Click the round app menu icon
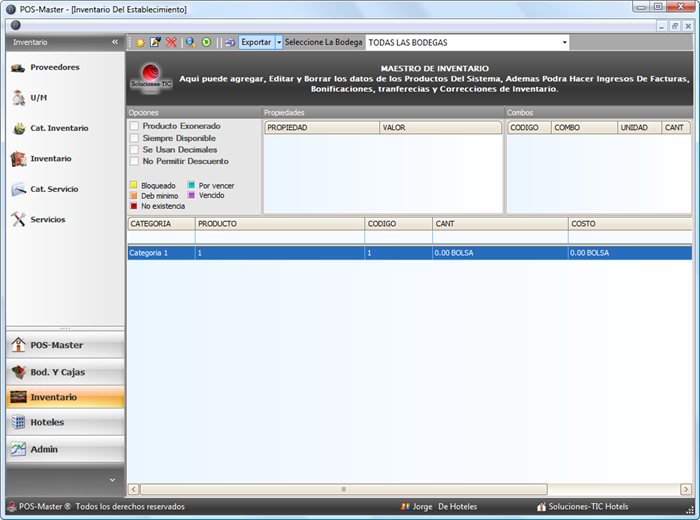Image resolution: width=700 pixels, height=520 pixels. click(x=16, y=25)
